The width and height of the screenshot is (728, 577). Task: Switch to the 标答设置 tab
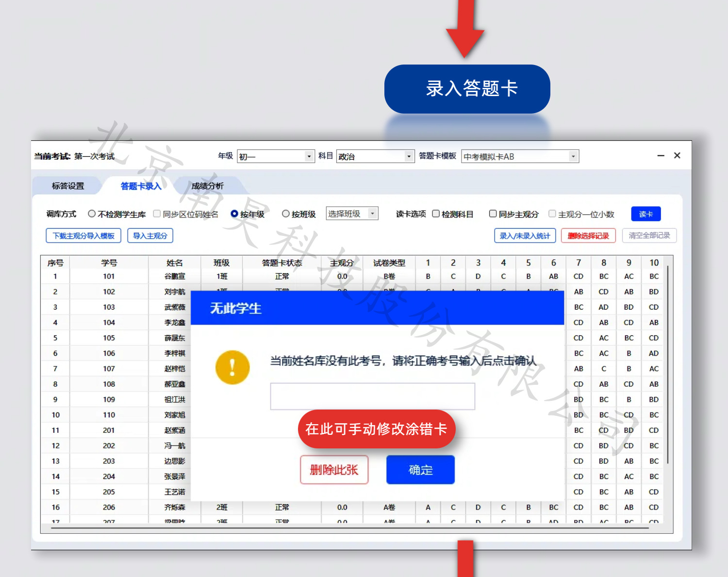pyautogui.click(x=68, y=186)
